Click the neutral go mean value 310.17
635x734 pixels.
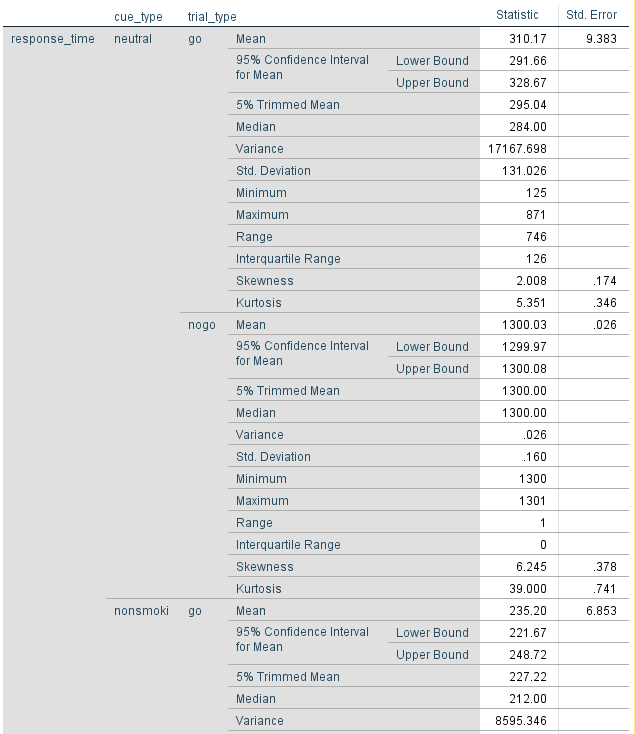pos(528,39)
